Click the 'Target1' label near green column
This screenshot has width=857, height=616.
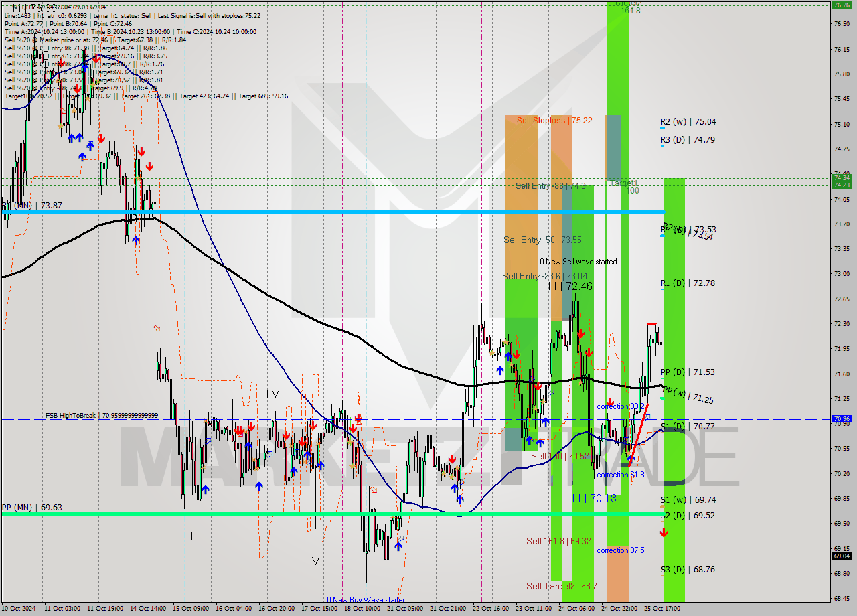click(x=624, y=183)
